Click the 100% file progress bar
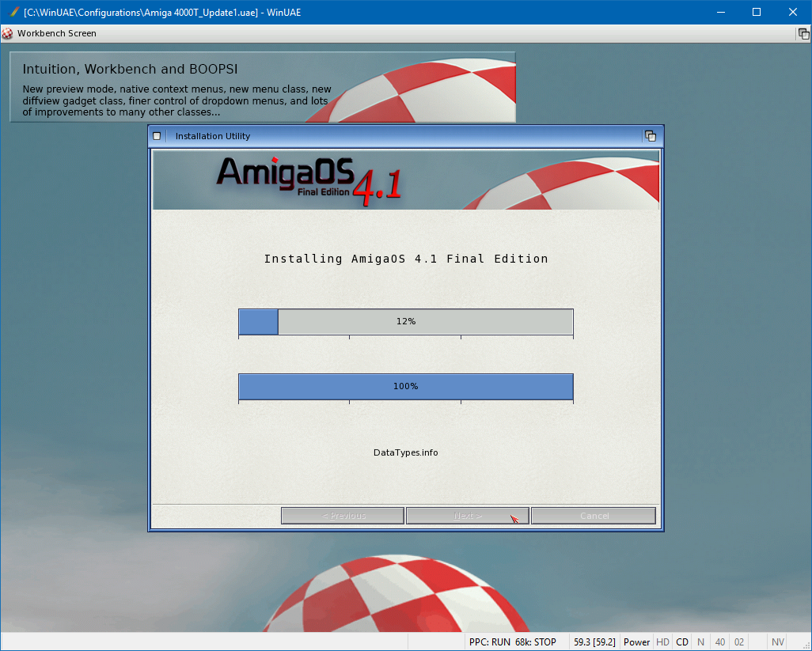The image size is (812, 651). point(405,387)
